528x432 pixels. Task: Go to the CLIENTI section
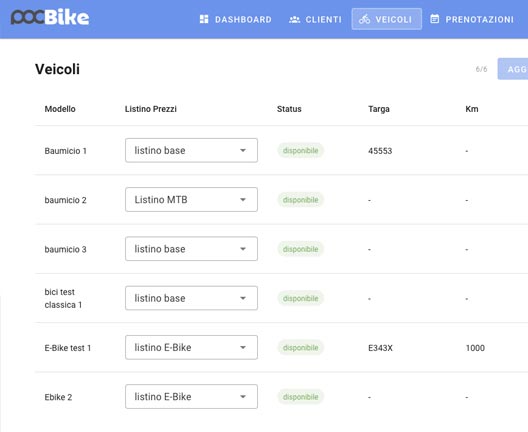click(315, 19)
